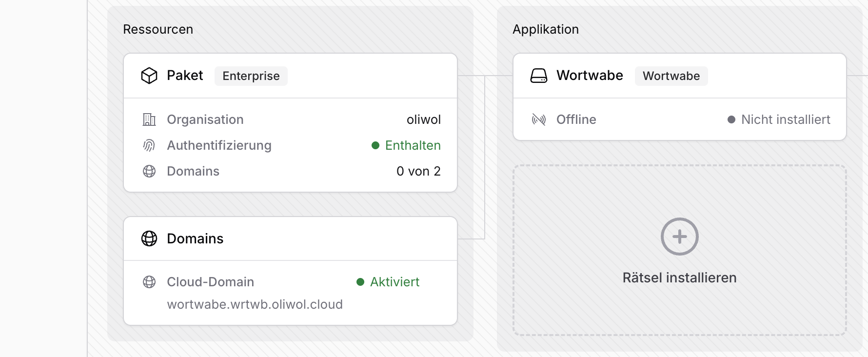868x357 pixels.
Task: Click the Organisation building icon
Action: (x=149, y=119)
